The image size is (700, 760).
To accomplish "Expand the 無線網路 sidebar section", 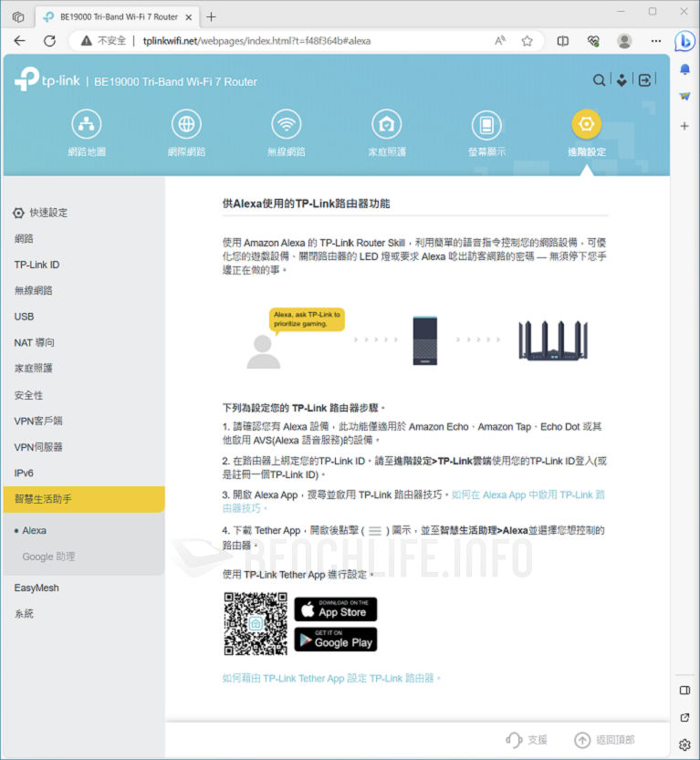I will (33, 290).
